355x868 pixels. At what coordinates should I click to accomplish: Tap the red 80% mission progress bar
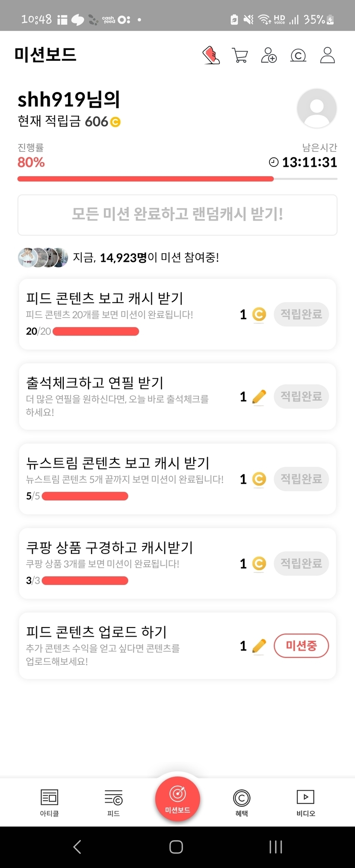[x=145, y=179]
